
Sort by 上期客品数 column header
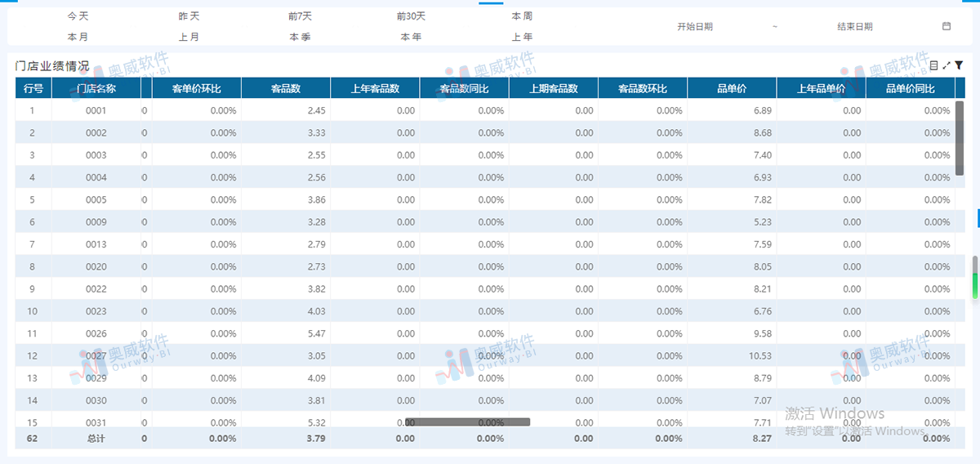click(x=554, y=88)
